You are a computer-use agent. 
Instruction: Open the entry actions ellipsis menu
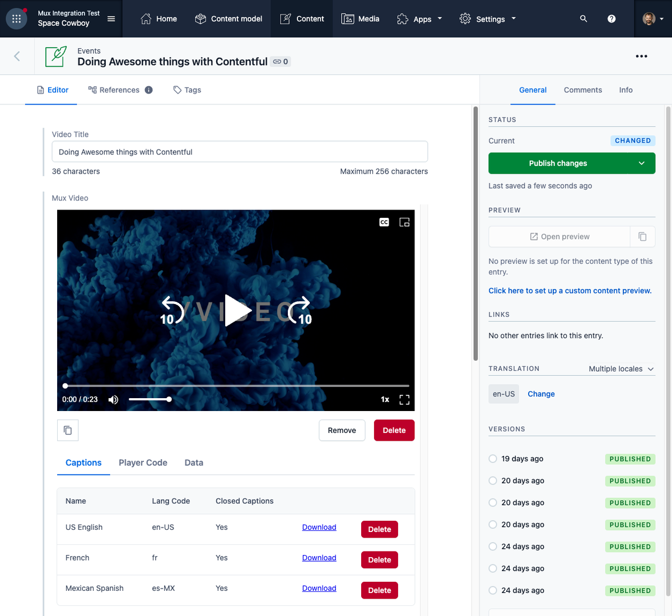click(x=642, y=56)
